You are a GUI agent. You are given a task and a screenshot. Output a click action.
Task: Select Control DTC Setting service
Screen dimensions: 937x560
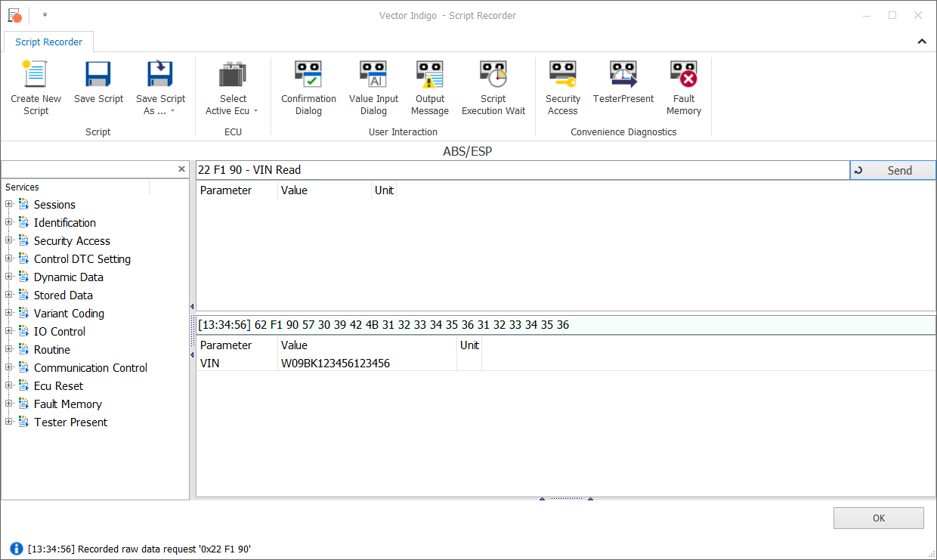82,259
